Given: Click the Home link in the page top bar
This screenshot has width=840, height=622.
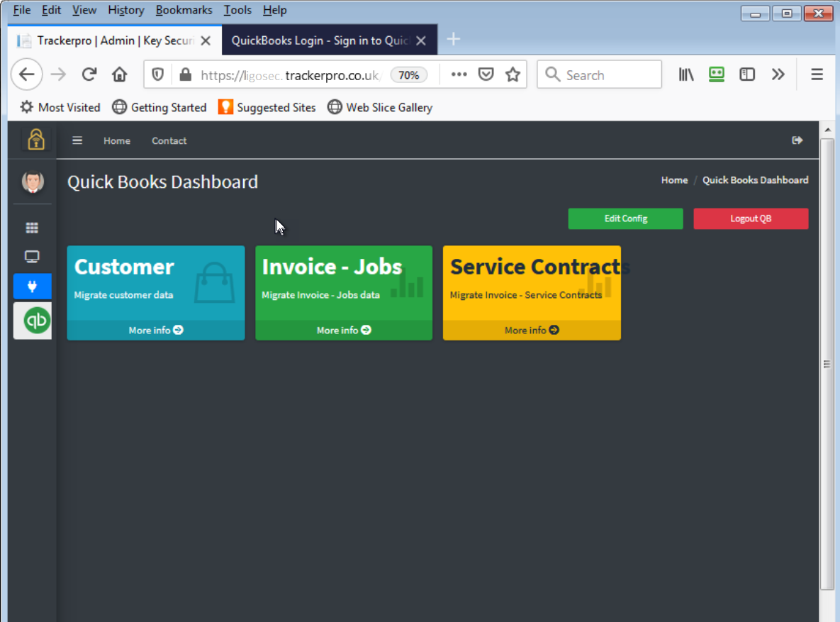Looking at the screenshot, I should coord(117,140).
